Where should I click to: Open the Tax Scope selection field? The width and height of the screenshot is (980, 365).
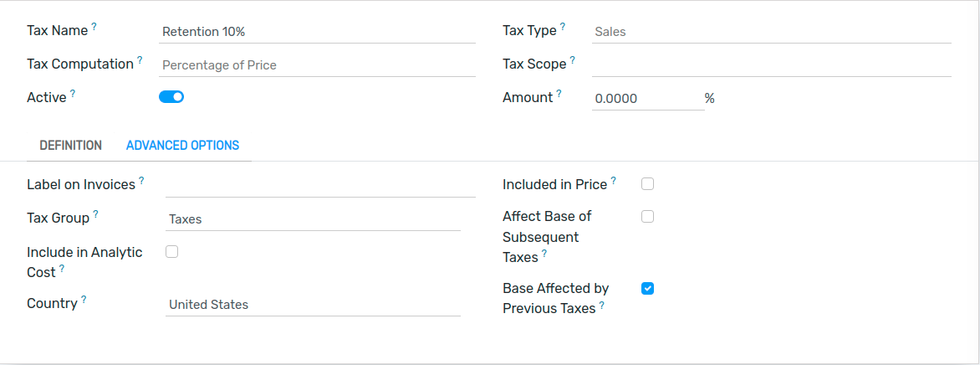[771, 64]
